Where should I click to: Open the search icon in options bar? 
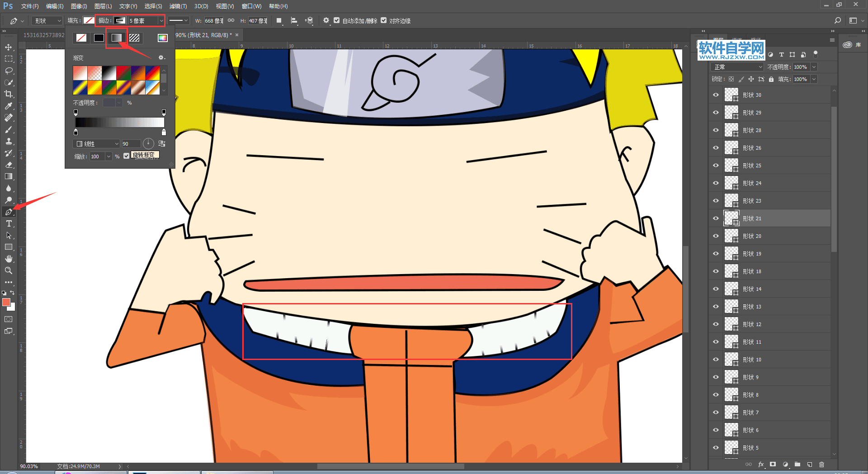838,20
